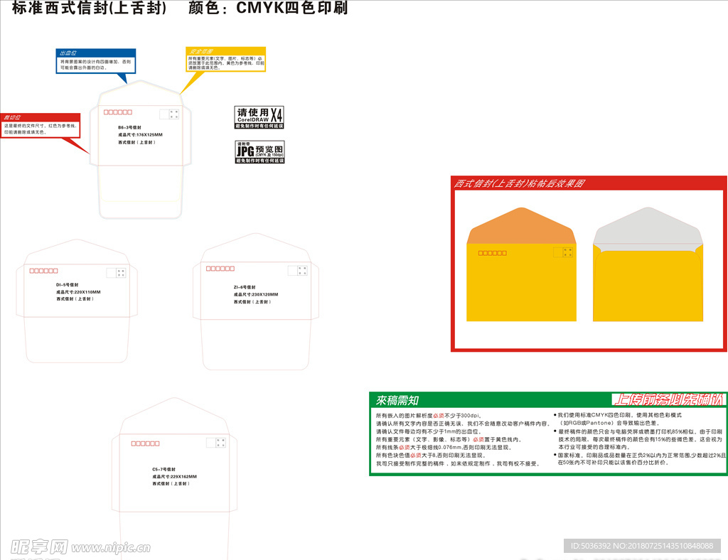Select the white-flap envelope preview thumbnail
The image size is (728, 560).
click(647, 263)
